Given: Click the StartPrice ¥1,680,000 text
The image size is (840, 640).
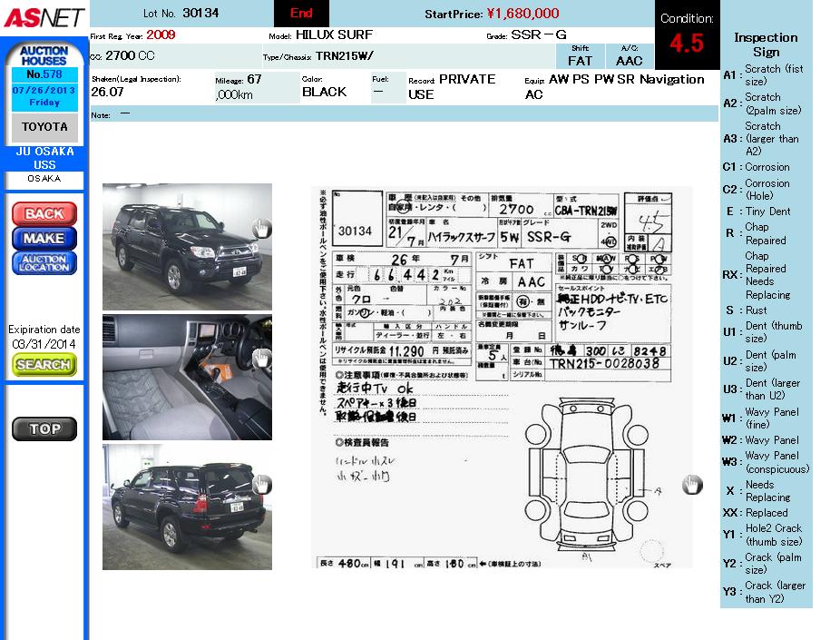Looking at the screenshot, I should coord(492,14).
